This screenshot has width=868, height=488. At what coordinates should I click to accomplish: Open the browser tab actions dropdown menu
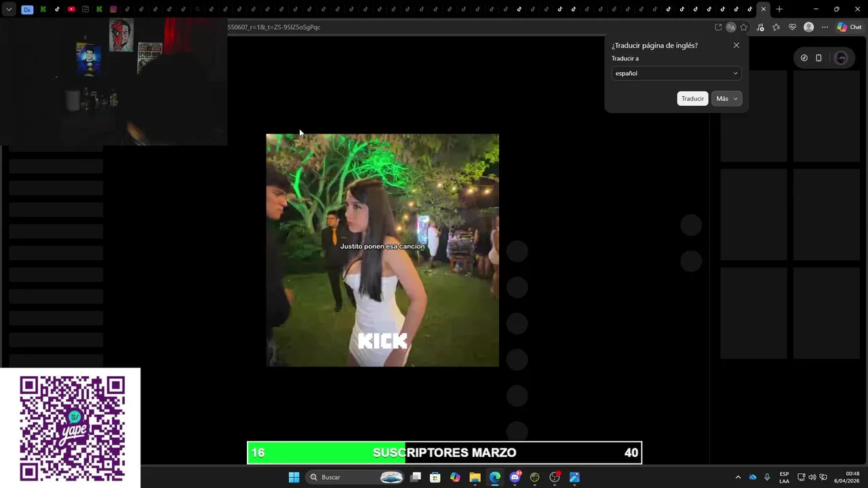click(8, 9)
